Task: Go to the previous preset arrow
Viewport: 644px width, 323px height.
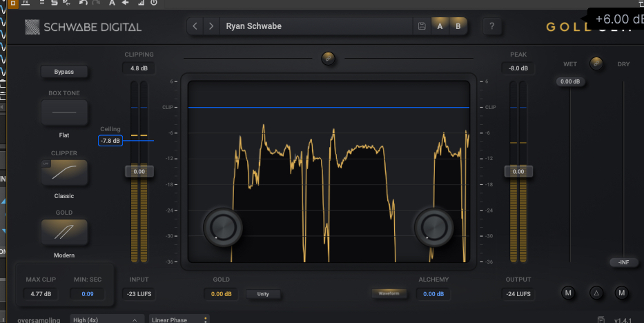Action: pyautogui.click(x=195, y=27)
